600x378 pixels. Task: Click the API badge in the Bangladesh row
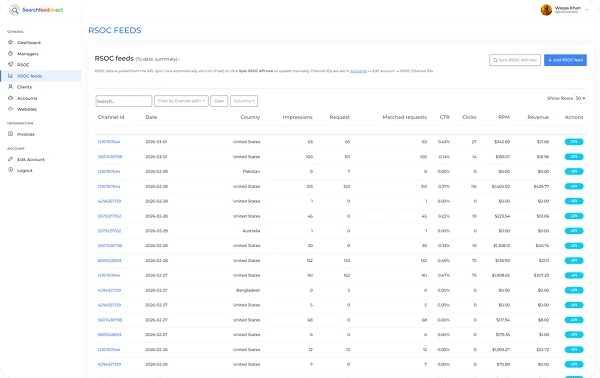[x=574, y=290]
